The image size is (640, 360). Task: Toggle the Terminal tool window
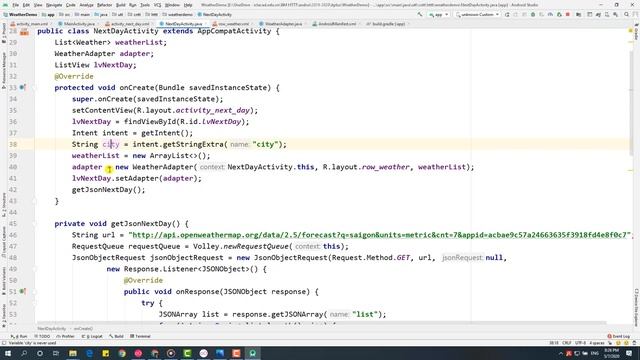pyautogui.click(x=140, y=336)
